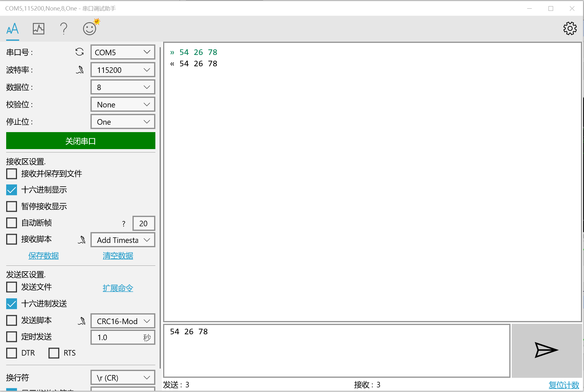The image size is (584, 392).
Task: Open the parity dropdown showing None
Action: (x=123, y=105)
